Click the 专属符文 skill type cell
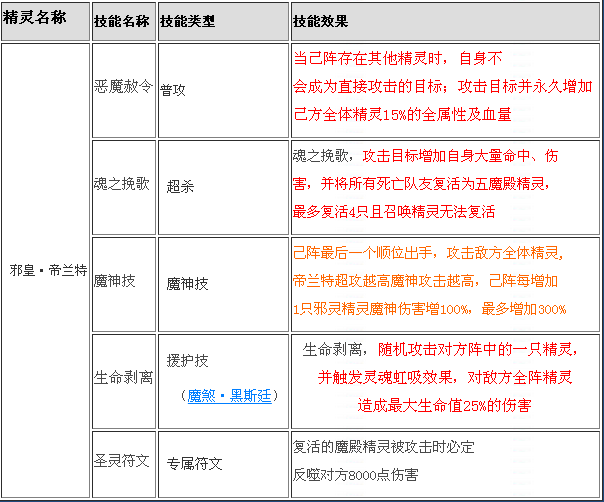 [223, 465]
